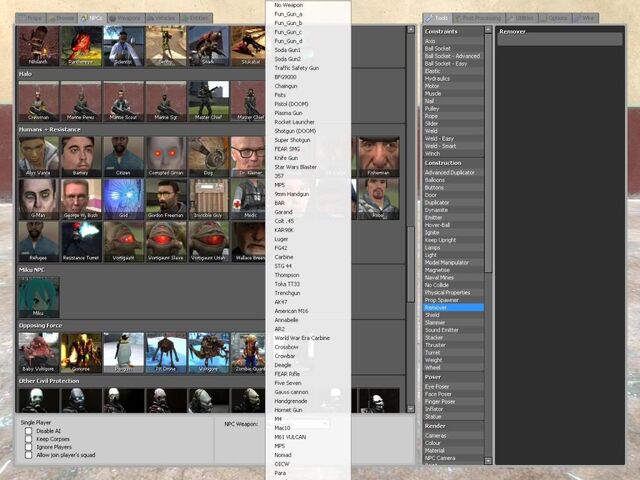This screenshot has width=640, height=480.
Task: Spawn the George W. Bush NPC
Action: 81,199
